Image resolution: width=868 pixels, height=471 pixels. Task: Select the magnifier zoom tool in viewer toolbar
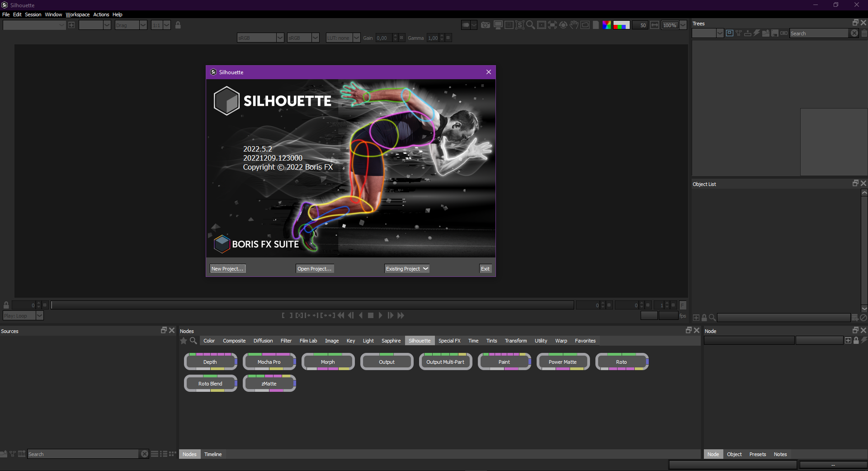[x=531, y=25]
